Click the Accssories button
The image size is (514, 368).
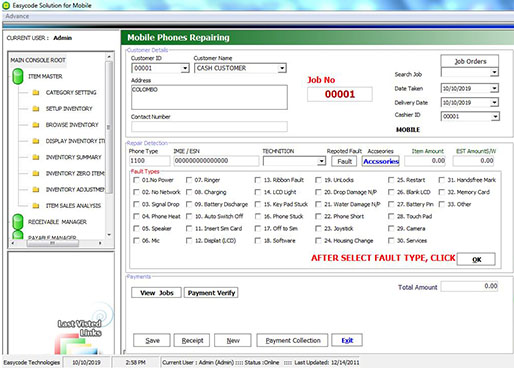click(x=381, y=161)
